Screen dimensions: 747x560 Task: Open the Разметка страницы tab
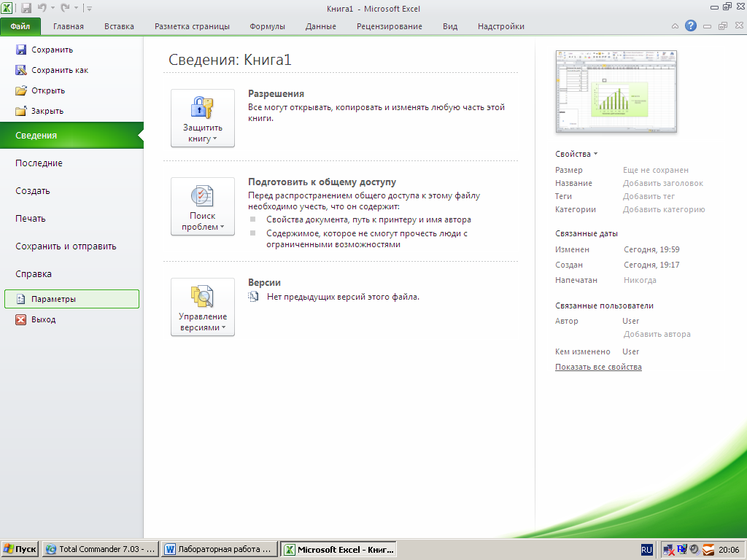[192, 26]
